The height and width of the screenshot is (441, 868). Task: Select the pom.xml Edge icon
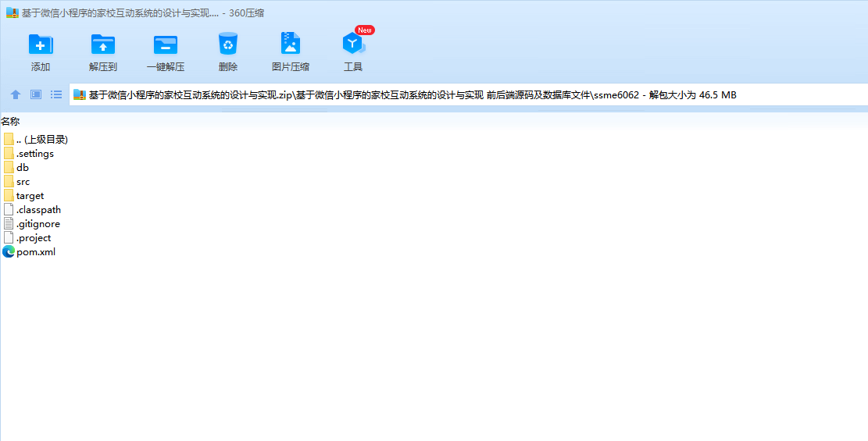coord(9,252)
